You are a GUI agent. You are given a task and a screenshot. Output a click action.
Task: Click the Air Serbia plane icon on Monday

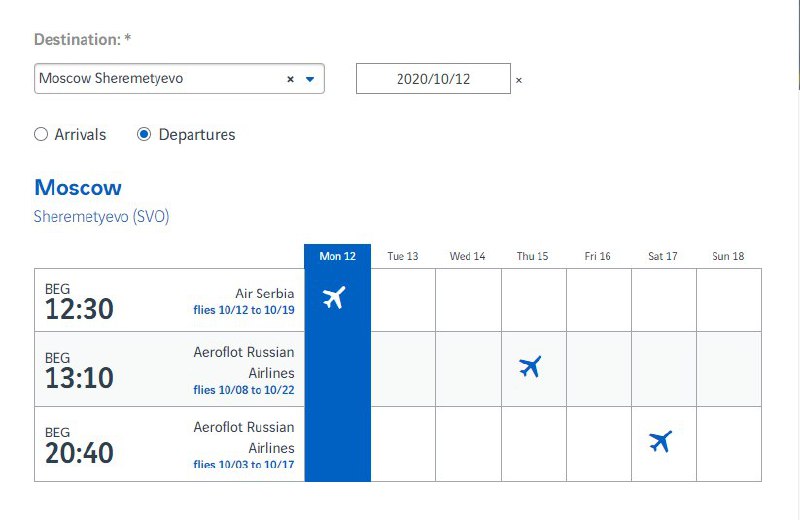[334, 297]
